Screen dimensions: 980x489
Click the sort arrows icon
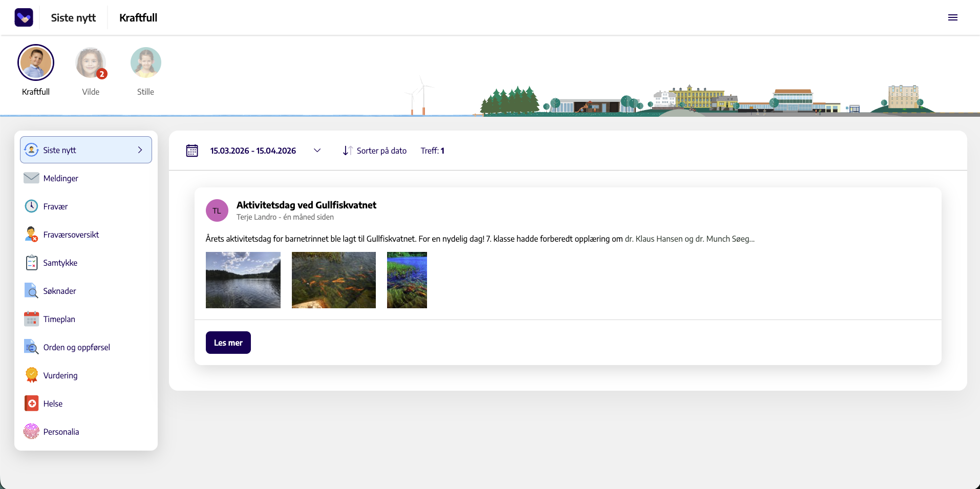(348, 151)
